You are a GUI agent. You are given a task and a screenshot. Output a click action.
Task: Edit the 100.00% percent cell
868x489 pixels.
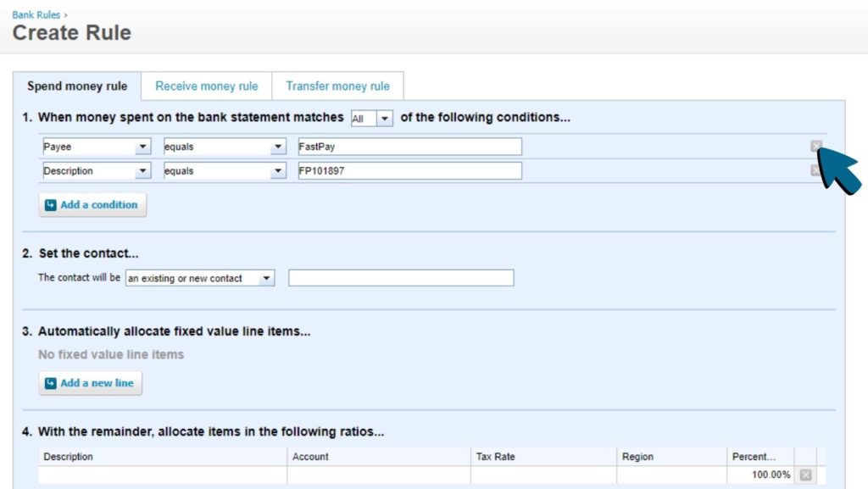tap(759, 475)
